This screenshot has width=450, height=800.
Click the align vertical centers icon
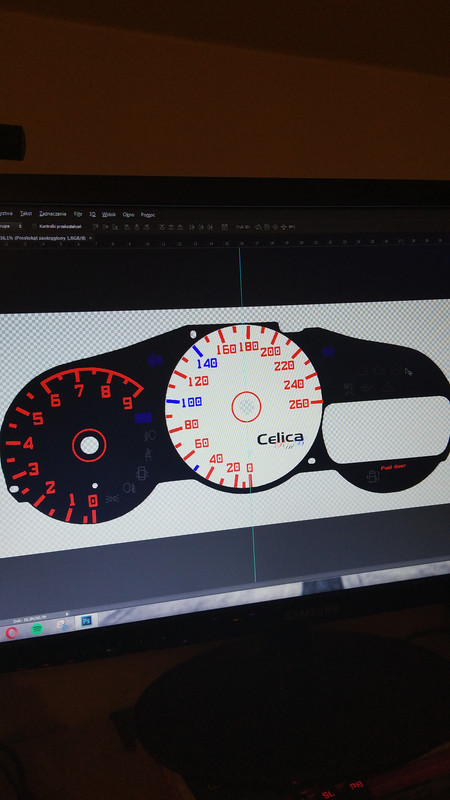(x=106, y=227)
